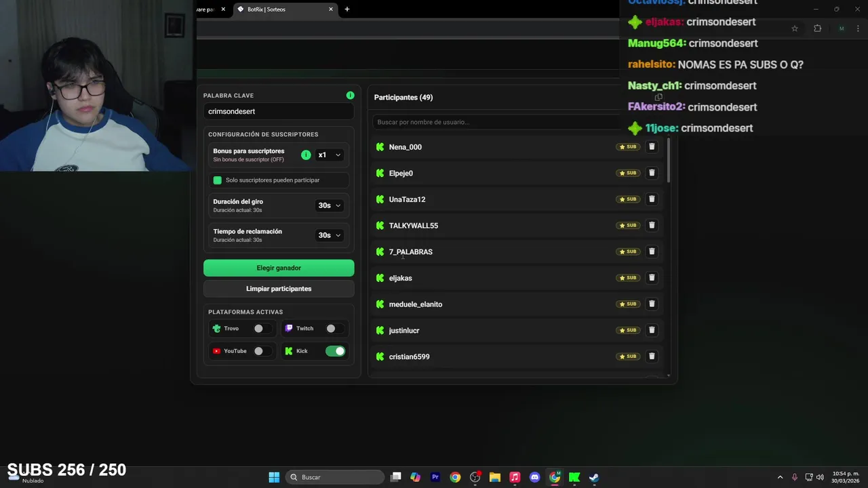
Task: Open Premiere Pro from the taskbar
Action: point(435,477)
